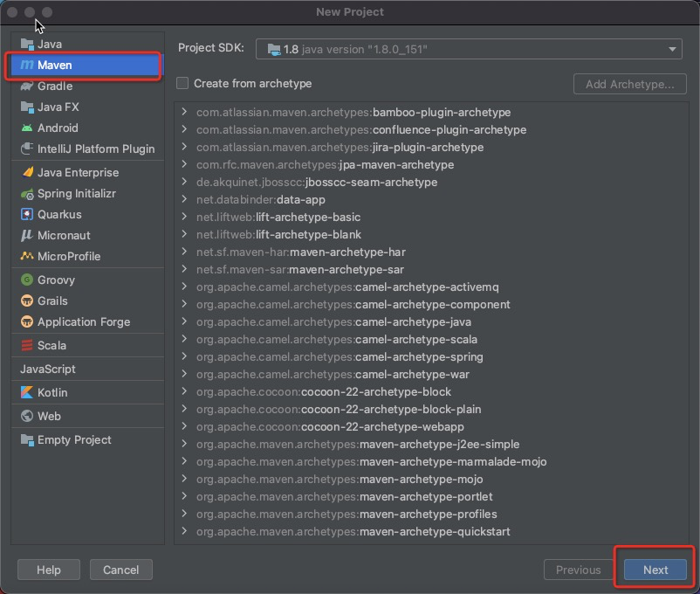Expand net.databinder data-app entry
The image size is (700, 594).
[x=184, y=199]
